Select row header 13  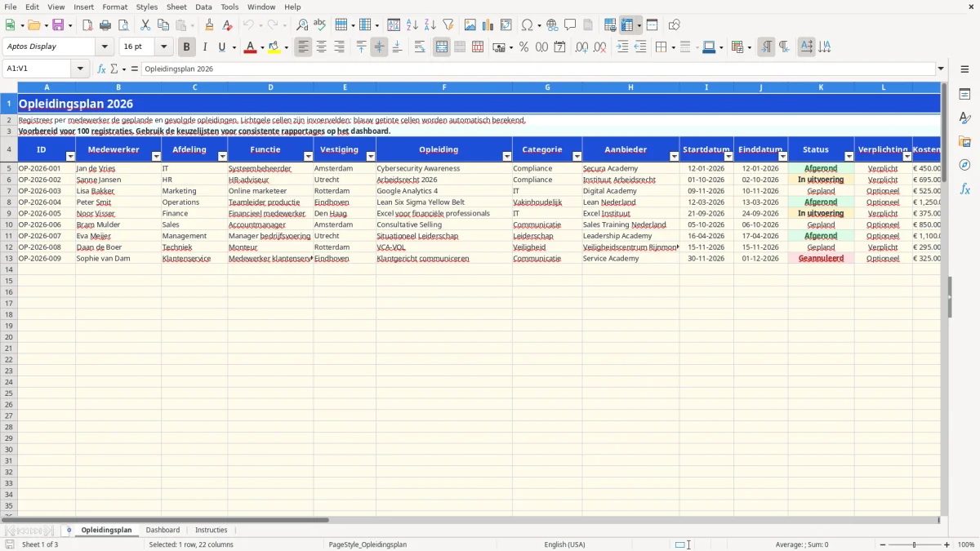tap(9, 258)
